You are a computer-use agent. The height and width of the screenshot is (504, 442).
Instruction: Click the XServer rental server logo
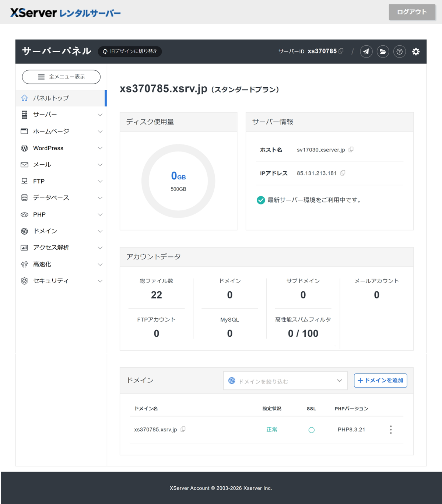tap(66, 13)
